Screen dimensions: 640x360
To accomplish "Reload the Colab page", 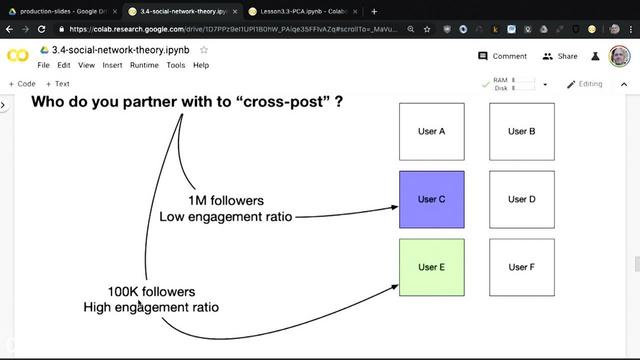I will 42,29.
